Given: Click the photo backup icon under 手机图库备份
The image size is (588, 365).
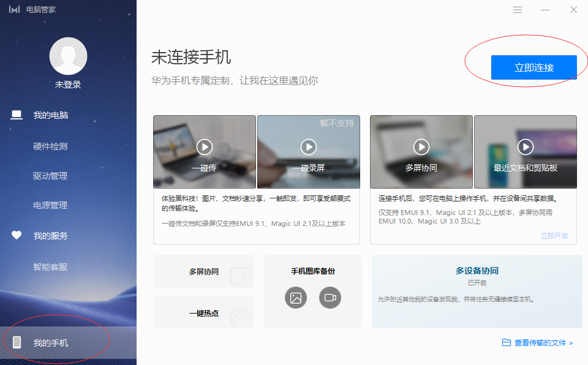Looking at the screenshot, I should [x=296, y=298].
